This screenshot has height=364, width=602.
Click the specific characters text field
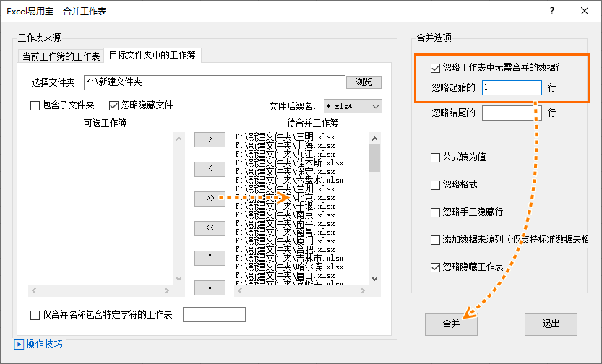pyautogui.click(x=214, y=314)
